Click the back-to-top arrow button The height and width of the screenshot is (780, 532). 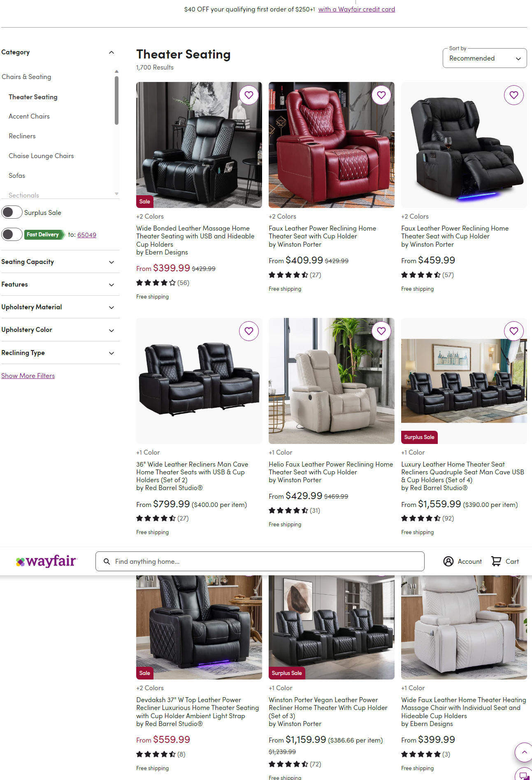(x=524, y=752)
